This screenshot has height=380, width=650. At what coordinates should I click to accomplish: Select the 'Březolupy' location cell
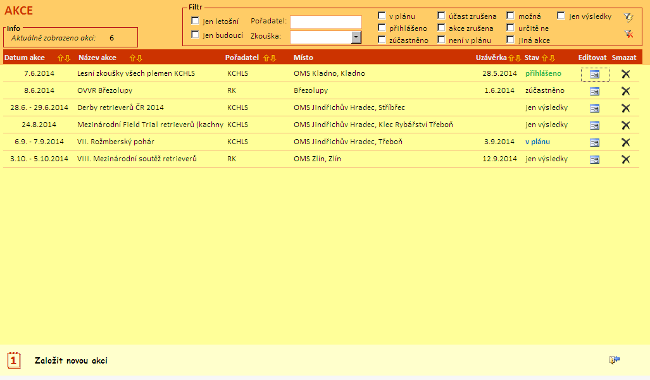tap(310, 90)
